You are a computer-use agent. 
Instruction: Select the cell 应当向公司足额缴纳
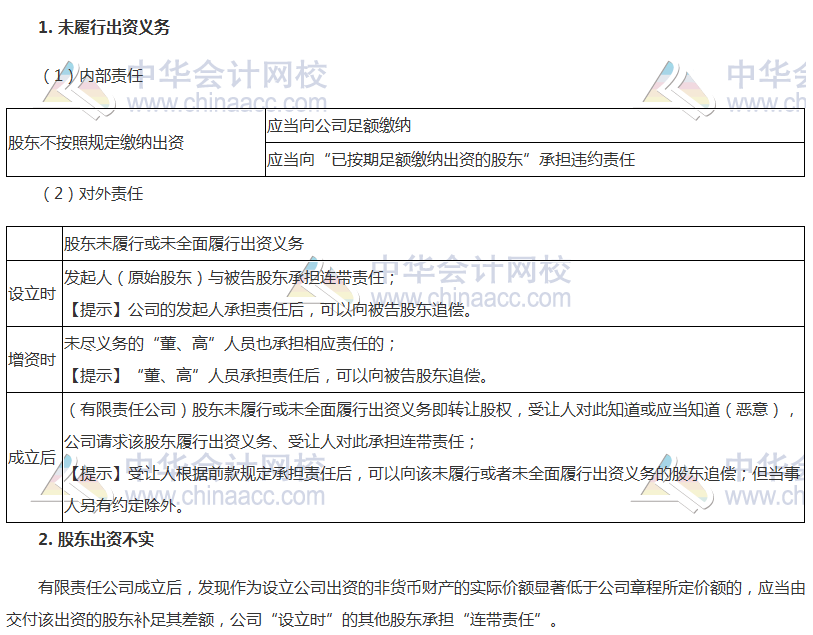339,126
